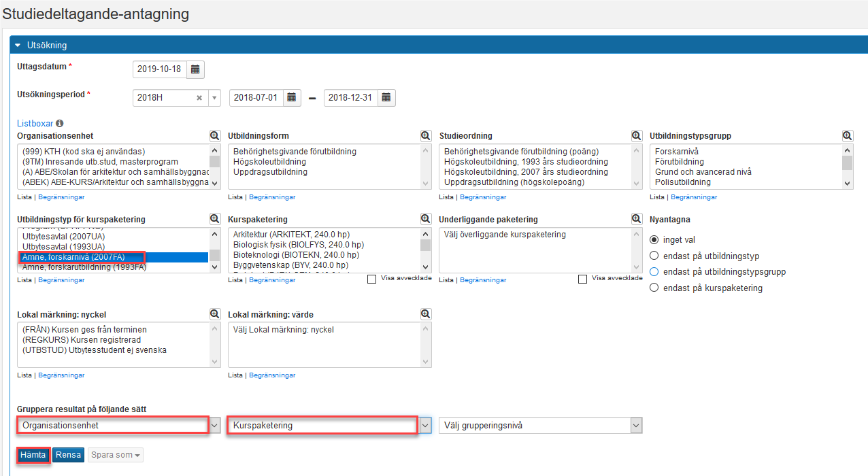Select (REGKURS) Kursen registrerad
The width and height of the screenshot is (868, 476).
tap(80, 340)
